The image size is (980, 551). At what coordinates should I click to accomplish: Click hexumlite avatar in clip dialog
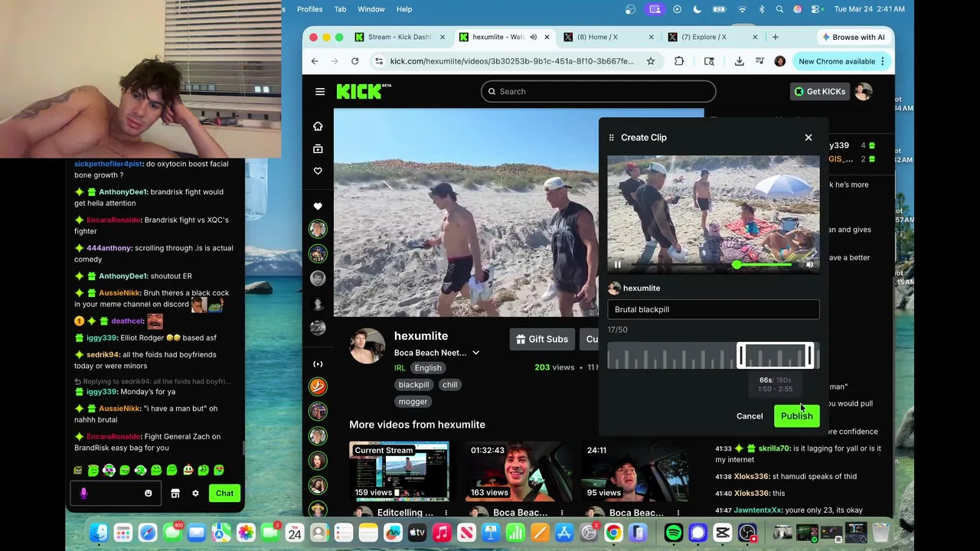click(x=613, y=289)
